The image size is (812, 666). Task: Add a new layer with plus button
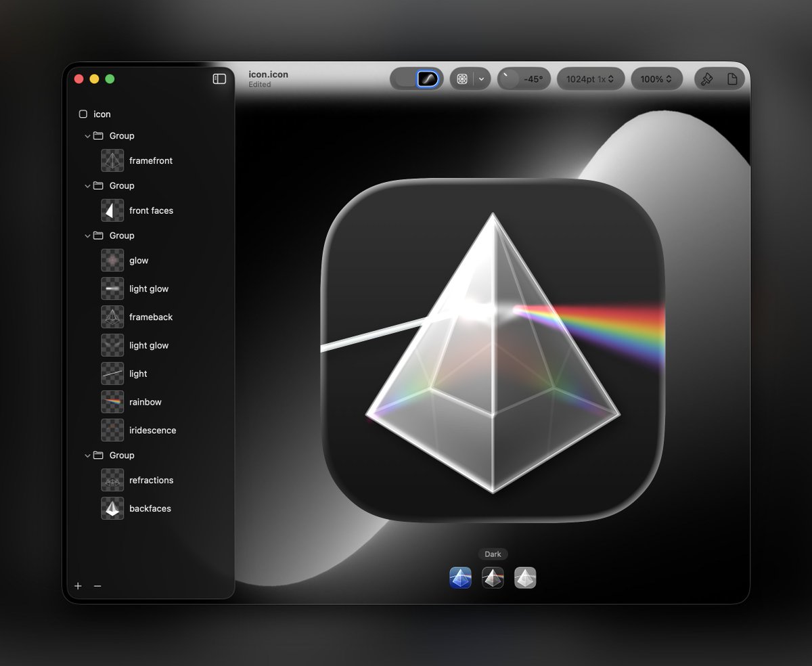point(78,586)
